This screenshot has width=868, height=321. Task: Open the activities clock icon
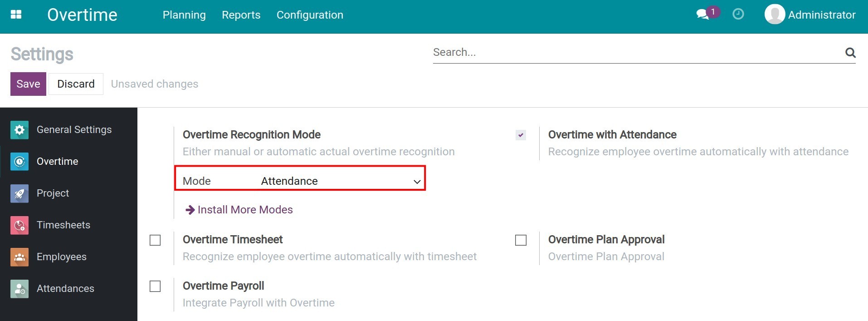click(738, 15)
